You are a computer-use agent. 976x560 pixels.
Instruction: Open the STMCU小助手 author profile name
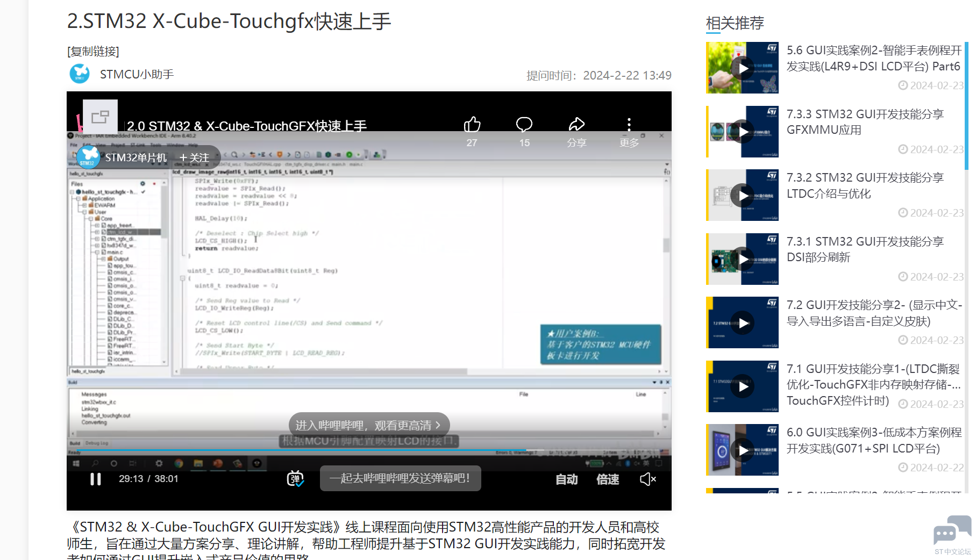coord(137,74)
